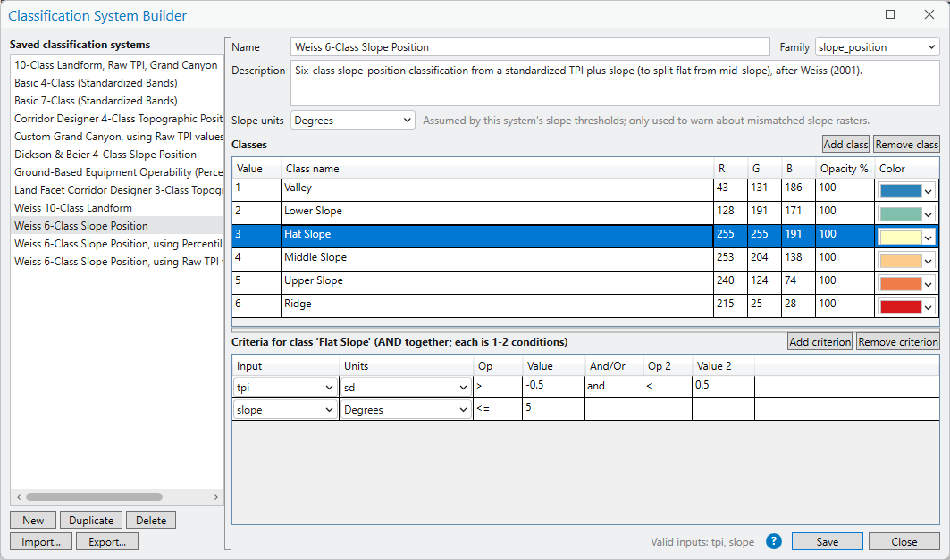950x560 pixels.
Task: Click the Remove criterion button
Action: click(x=898, y=341)
